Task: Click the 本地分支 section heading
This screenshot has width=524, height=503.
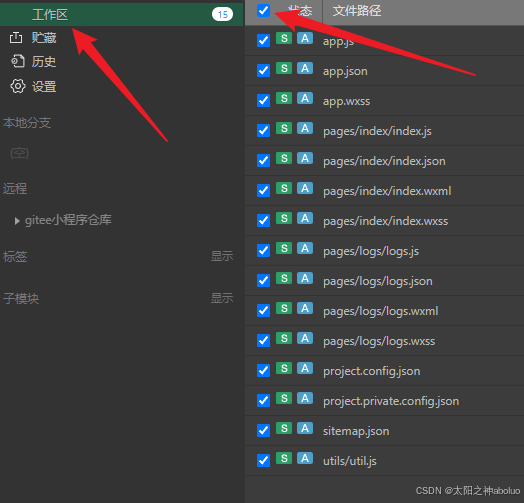Action: (27, 123)
